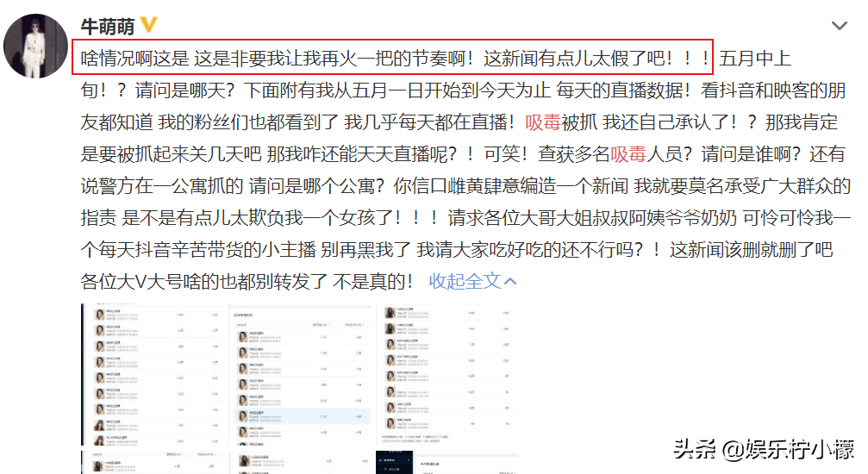Screen dimensions: 868x474
Task: Open the bottom-middle partially visible screenshot
Action: (299, 463)
